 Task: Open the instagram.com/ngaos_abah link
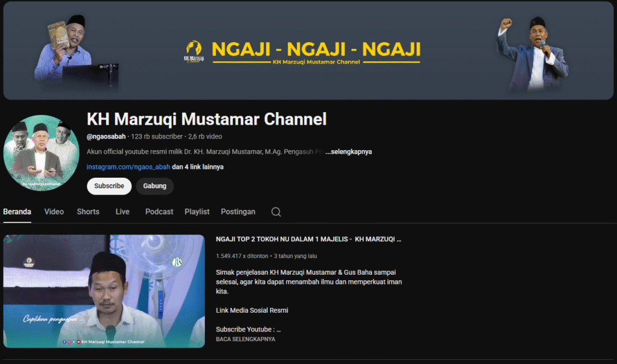[128, 167]
